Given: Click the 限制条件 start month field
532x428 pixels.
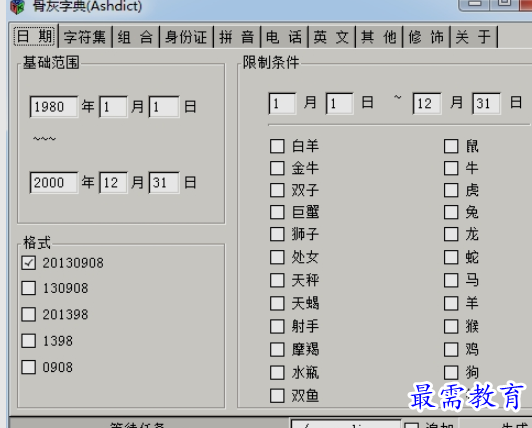Looking at the screenshot, I should (x=282, y=103).
